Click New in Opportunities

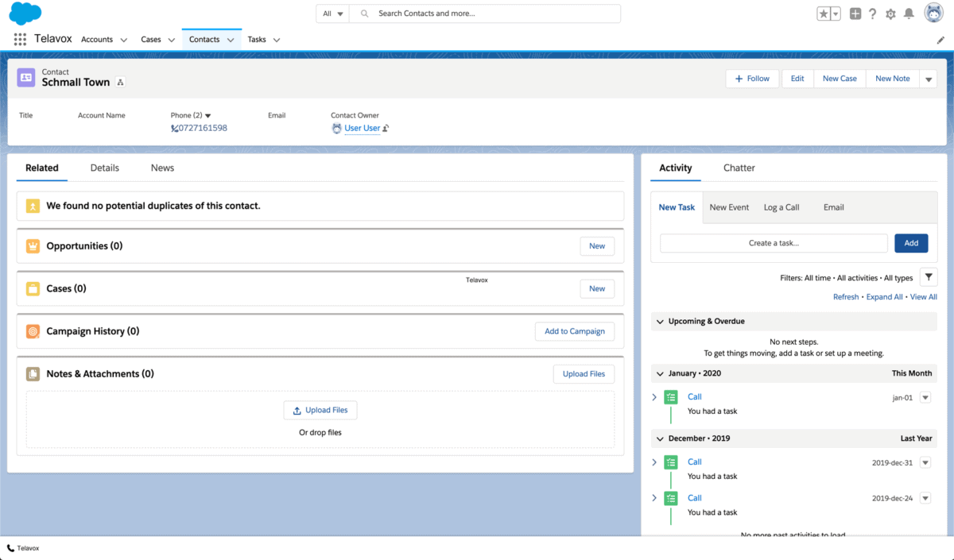597,246
